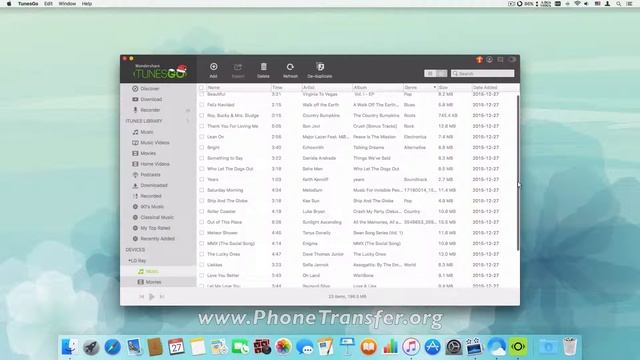Open Safari from the Dock
The height and width of the screenshot is (360, 640).
click(112, 347)
